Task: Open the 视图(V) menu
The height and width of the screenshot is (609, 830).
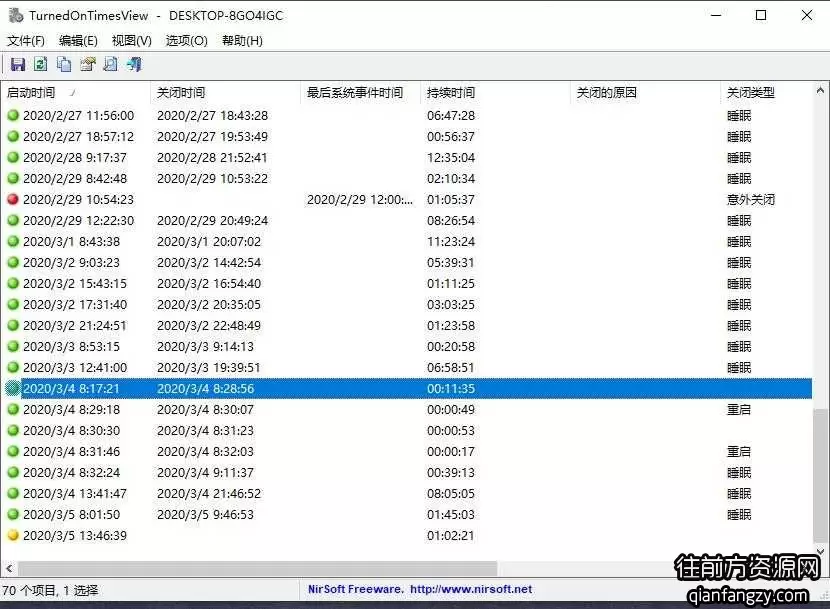Action: pos(132,40)
